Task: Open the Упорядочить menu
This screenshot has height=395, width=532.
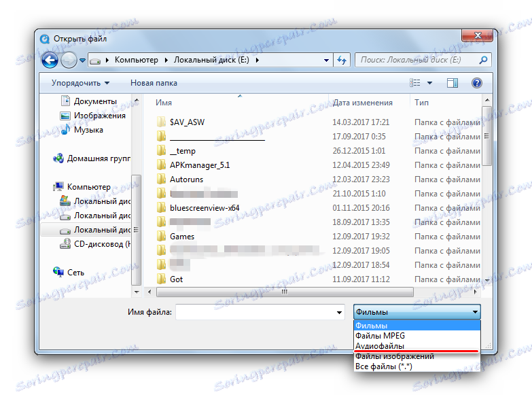Action: click(80, 83)
